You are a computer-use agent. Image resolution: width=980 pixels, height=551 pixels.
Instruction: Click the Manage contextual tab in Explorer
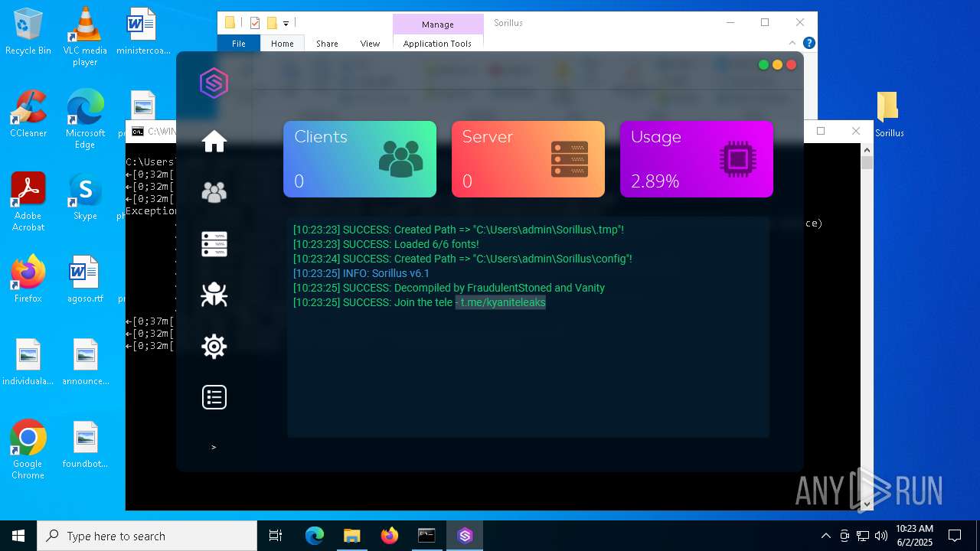(438, 24)
